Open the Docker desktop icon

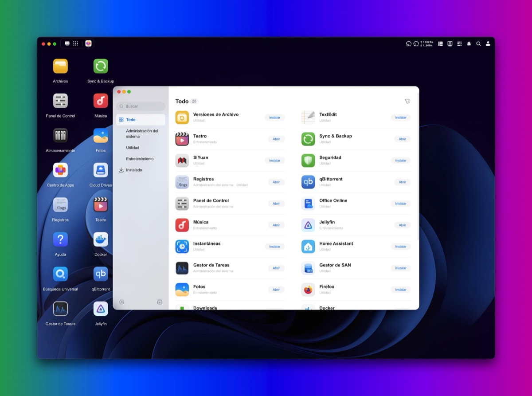coord(101,239)
